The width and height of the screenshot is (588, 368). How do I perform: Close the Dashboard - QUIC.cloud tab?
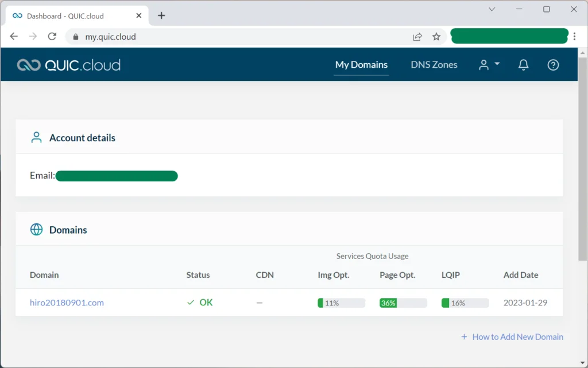[x=139, y=16]
